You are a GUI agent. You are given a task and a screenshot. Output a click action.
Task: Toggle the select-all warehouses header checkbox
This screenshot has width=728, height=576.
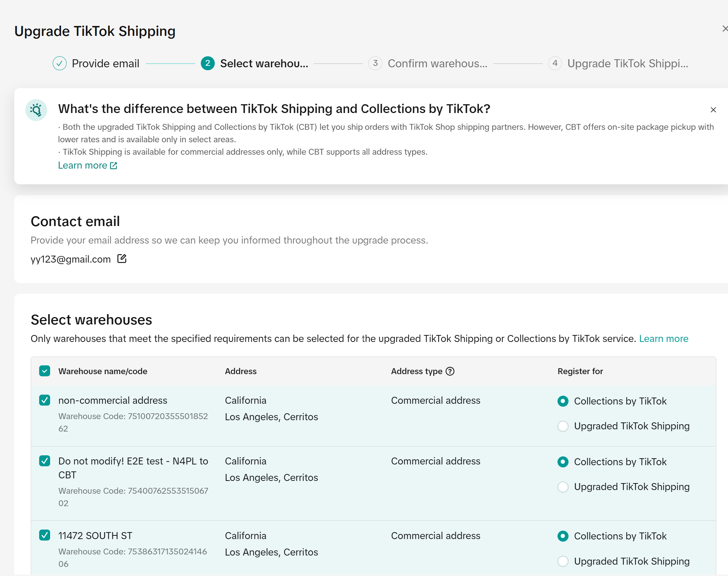tap(45, 371)
